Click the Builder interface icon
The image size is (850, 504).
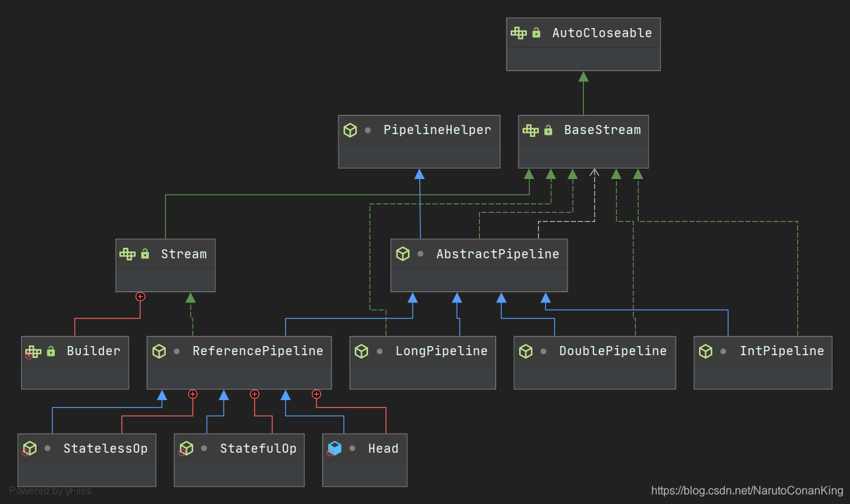33,351
